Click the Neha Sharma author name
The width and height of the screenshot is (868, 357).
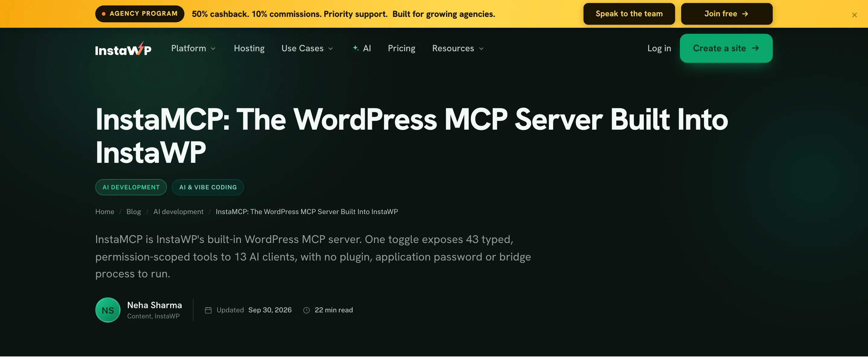[x=154, y=305]
